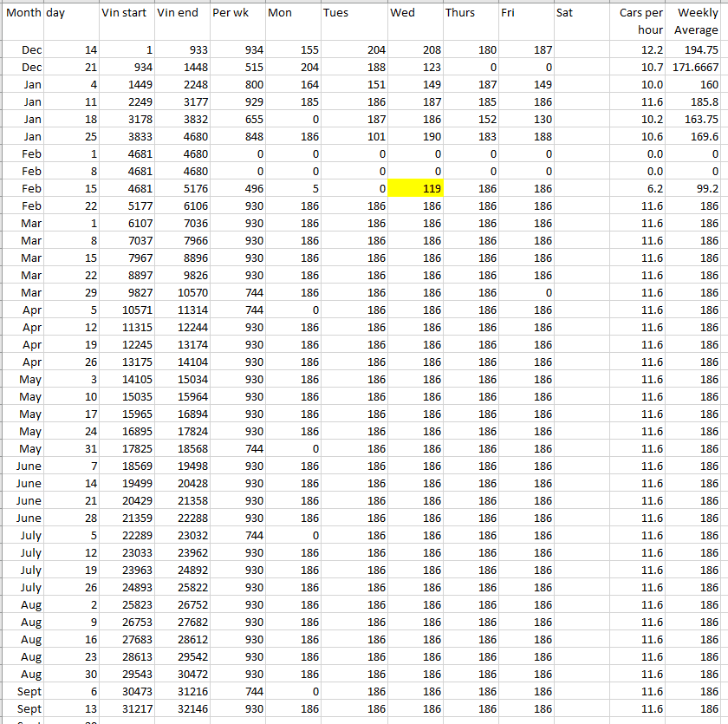Select the Vin end cell with value 933
Image resolution: width=728 pixels, height=724 pixels.
[181, 50]
